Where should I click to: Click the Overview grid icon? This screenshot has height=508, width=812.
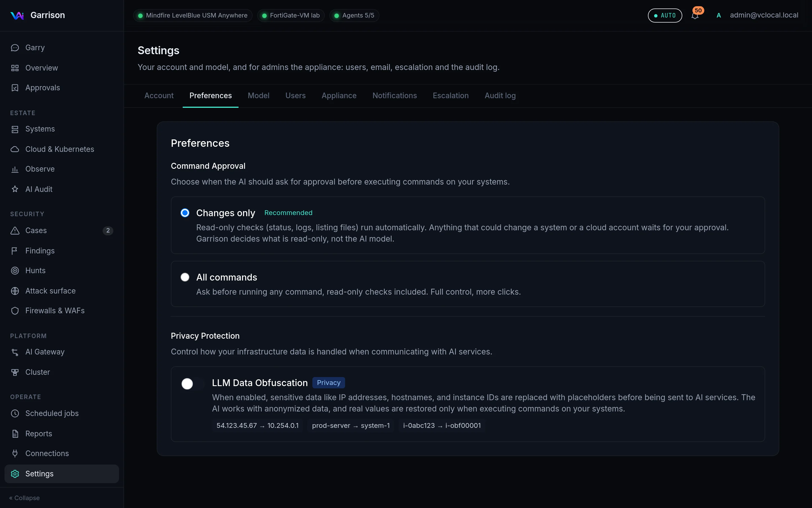click(15, 68)
